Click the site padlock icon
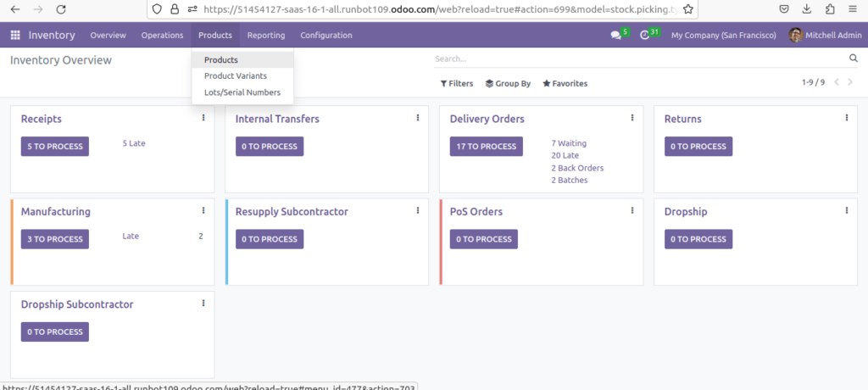868x390 pixels. point(175,8)
